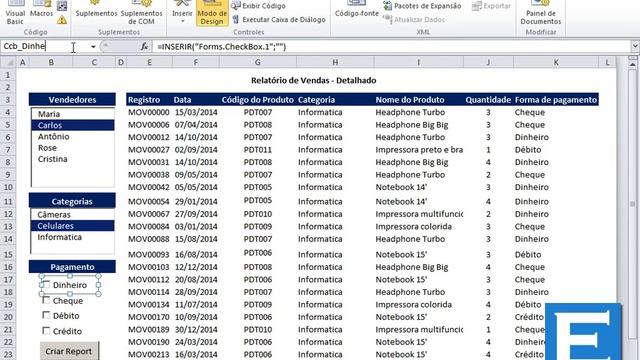Toggle Modo de Design
Viewport: 640px width, 360px height.
[212, 13]
